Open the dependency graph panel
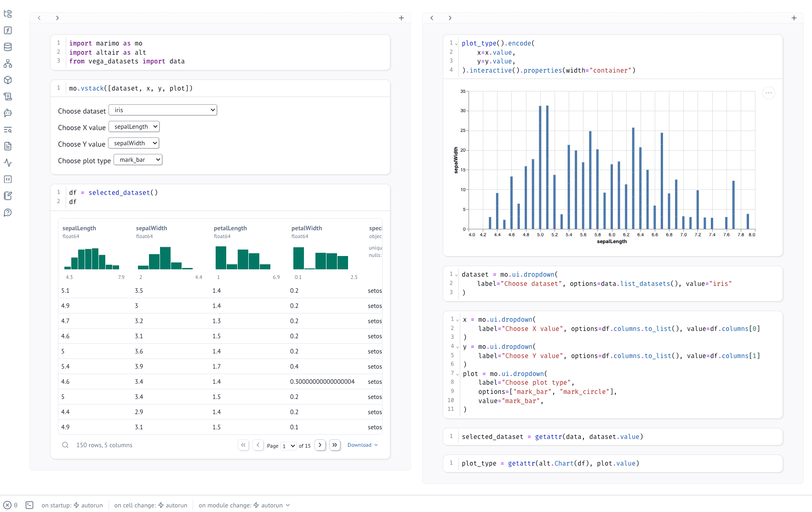The image size is (812, 512). click(x=8, y=63)
